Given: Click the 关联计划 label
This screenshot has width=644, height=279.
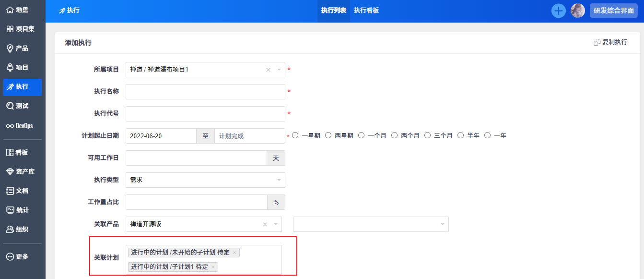Looking at the screenshot, I should tap(106, 257).
